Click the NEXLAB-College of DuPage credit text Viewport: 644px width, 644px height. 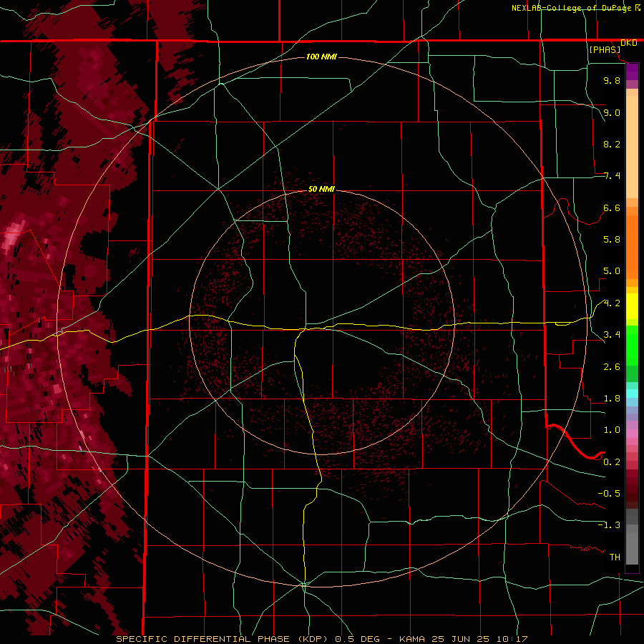(x=576, y=8)
